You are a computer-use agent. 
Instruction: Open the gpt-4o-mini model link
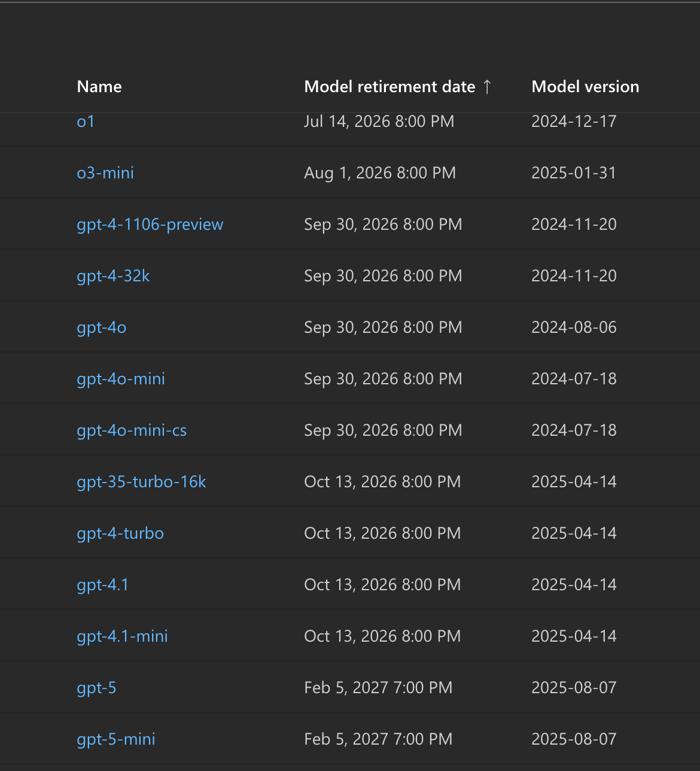120,378
